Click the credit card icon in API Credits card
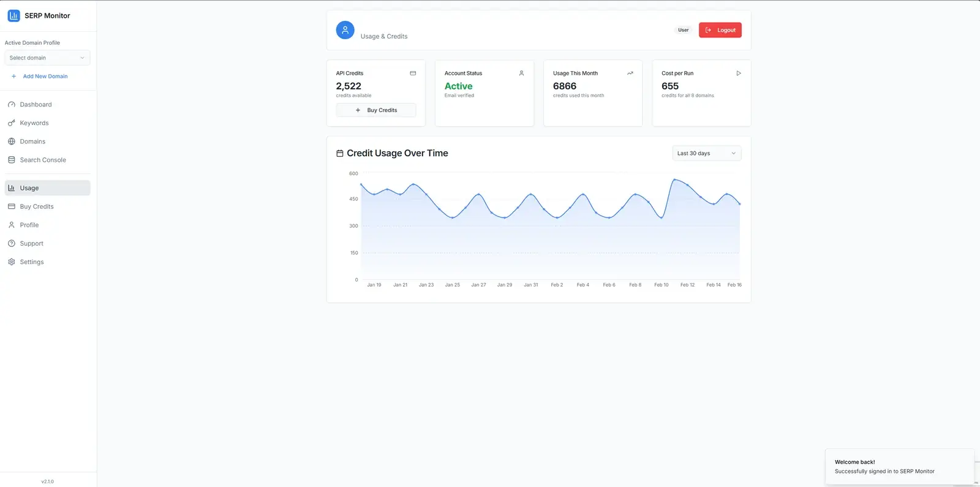The width and height of the screenshot is (980, 487). tap(413, 73)
